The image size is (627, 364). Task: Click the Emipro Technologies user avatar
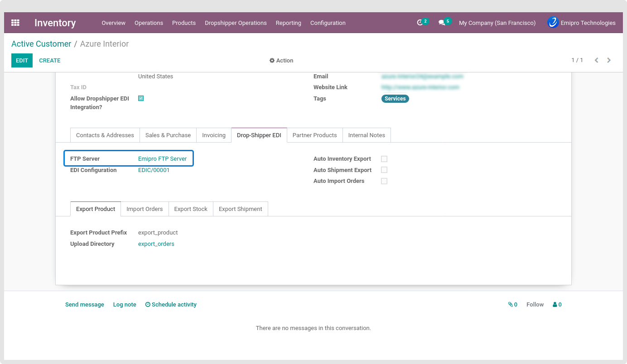(x=553, y=23)
